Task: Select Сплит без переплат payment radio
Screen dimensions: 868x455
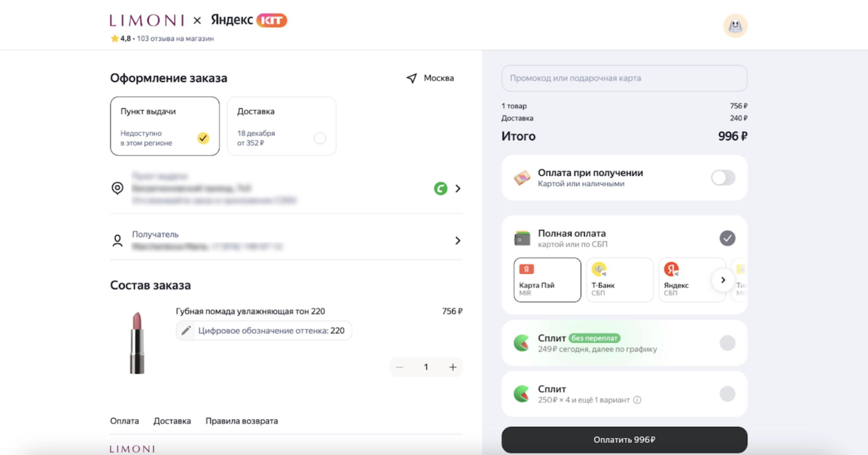Action: click(727, 343)
